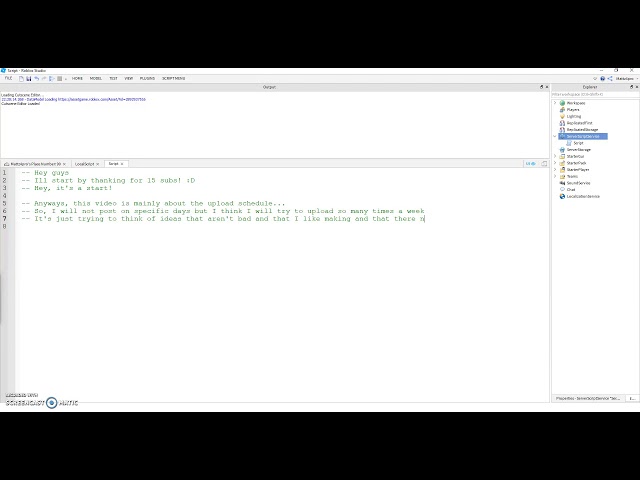Click code line 1 'Hey guys'
Image resolution: width=640 pixels, height=480 pixels.
(45, 173)
